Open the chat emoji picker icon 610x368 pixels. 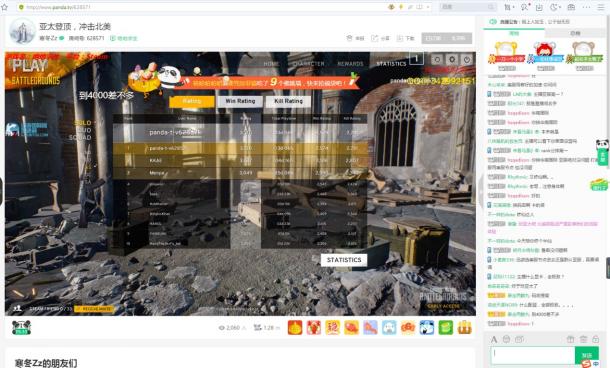pos(506,339)
